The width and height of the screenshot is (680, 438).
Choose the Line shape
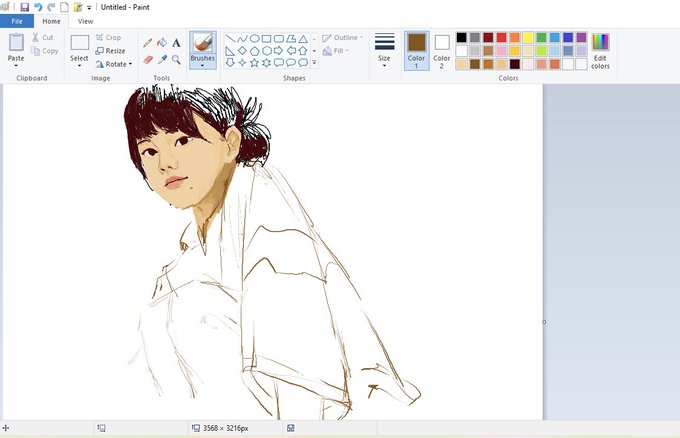click(x=230, y=39)
